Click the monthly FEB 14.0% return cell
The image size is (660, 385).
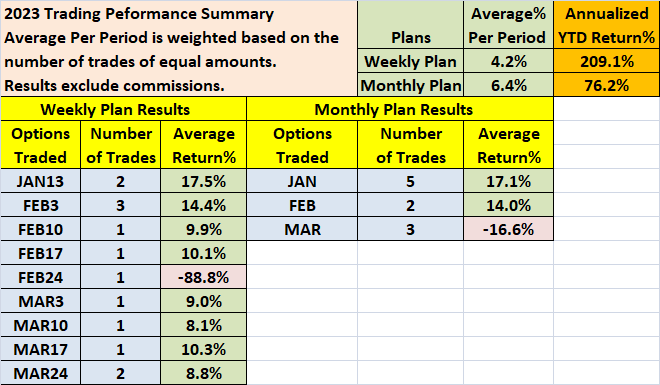point(508,205)
